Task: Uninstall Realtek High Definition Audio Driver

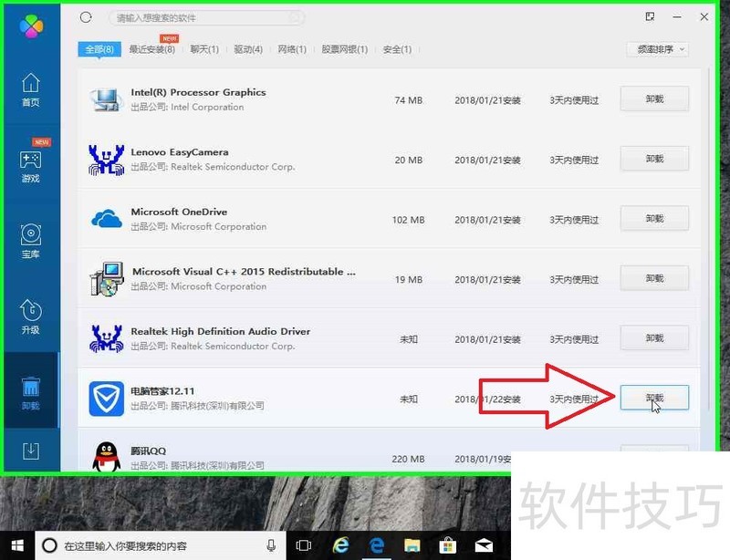Action: pos(654,338)
